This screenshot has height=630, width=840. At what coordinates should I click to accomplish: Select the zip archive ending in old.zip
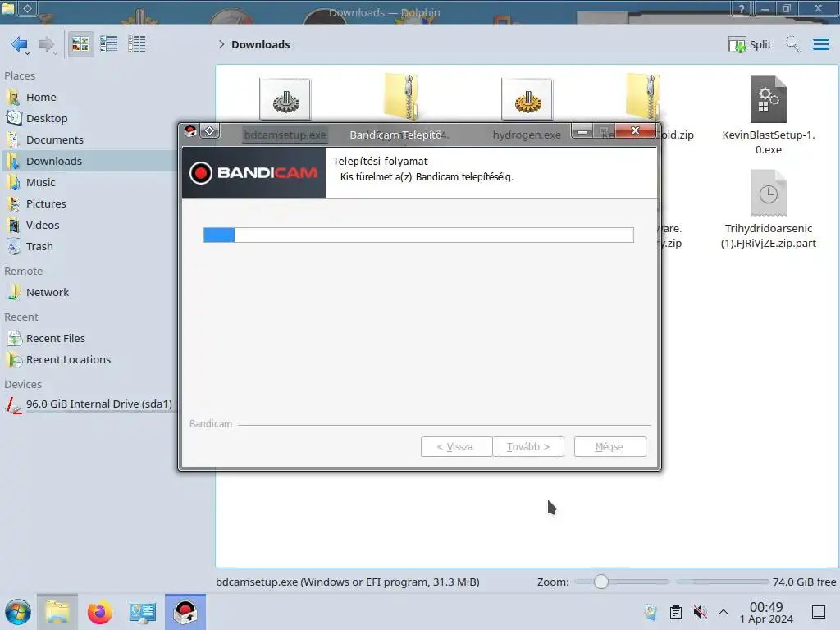[643, 97]
